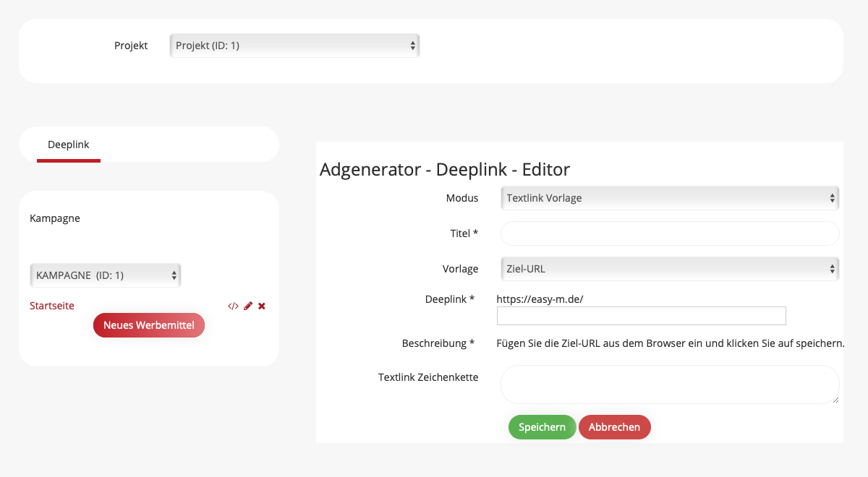This screenshot has width=868, height=477.
Task: Open the Modus dropdown
Action: pyautogui.click(x=669, y=198)
